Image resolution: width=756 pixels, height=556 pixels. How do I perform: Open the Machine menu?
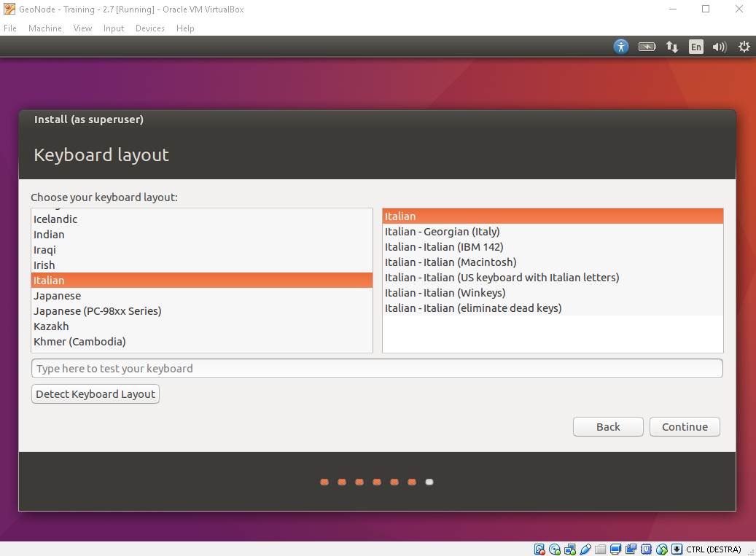click(x=45, y=28)
